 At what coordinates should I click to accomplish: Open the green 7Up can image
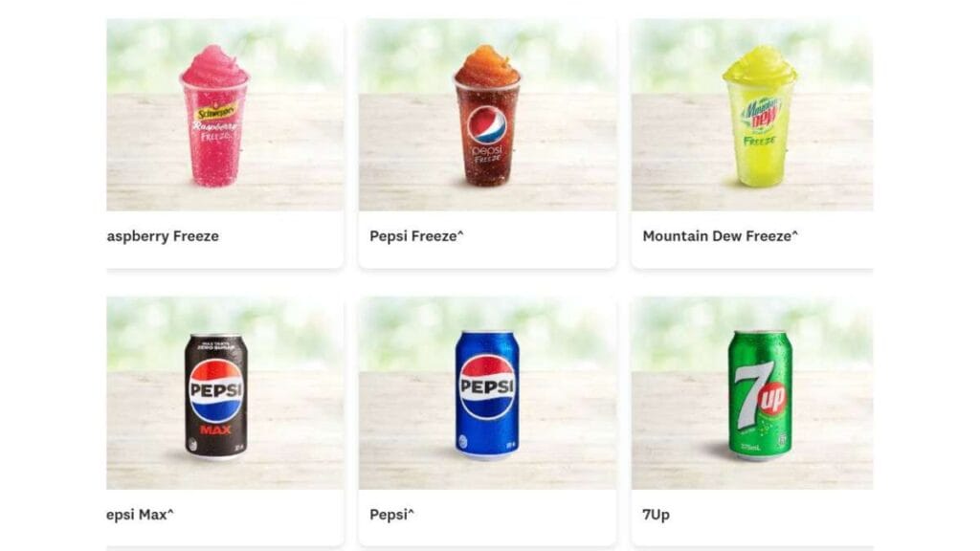point(752,393)
